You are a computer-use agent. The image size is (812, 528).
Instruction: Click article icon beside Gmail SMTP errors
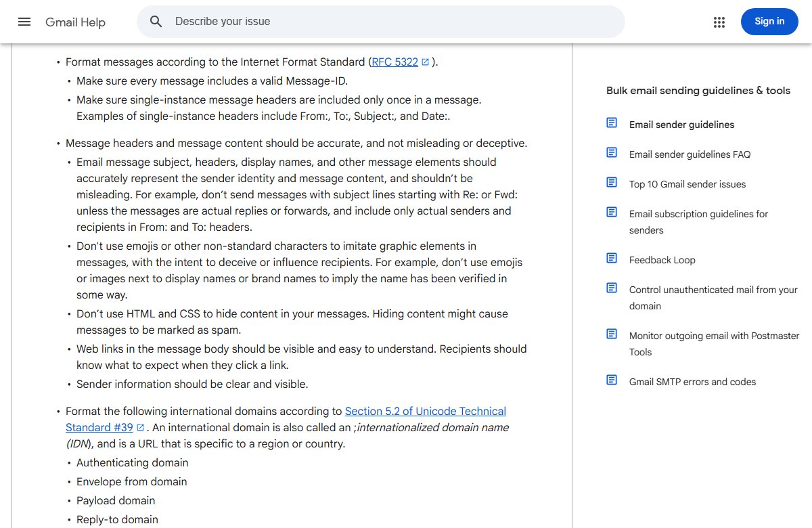point(612,380)
